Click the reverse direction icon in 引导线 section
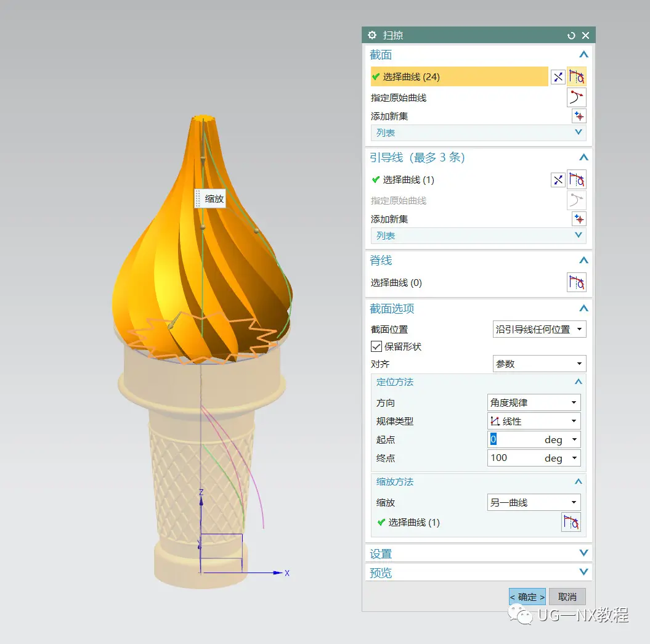This screenshot has width=650, height=644. [558, 180]
